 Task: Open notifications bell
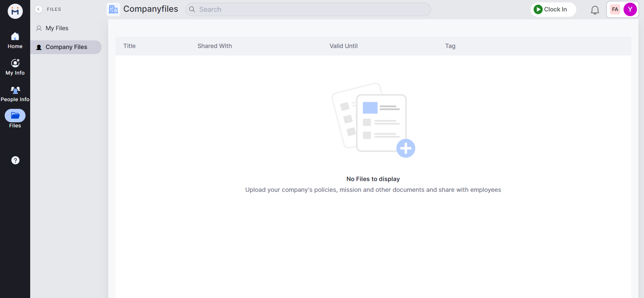click(x=595, y=10)
